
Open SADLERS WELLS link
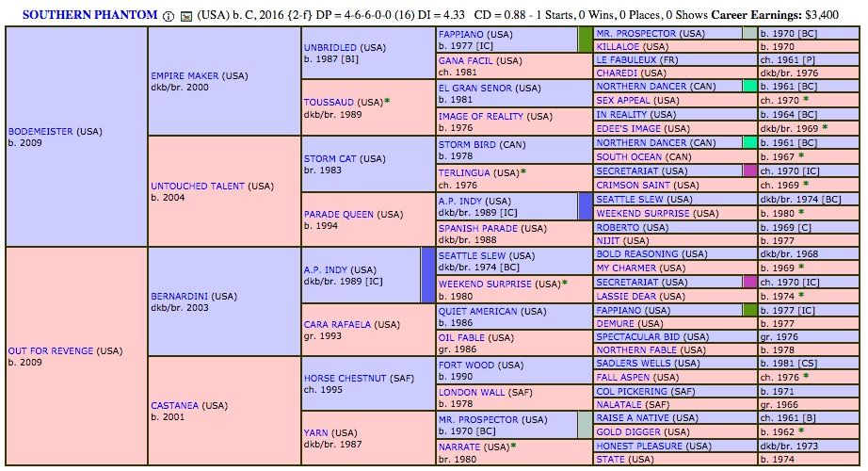633,364
